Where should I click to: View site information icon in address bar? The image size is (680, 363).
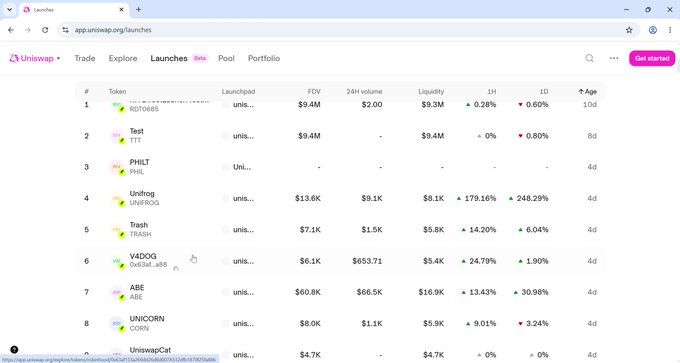(65, 30)
